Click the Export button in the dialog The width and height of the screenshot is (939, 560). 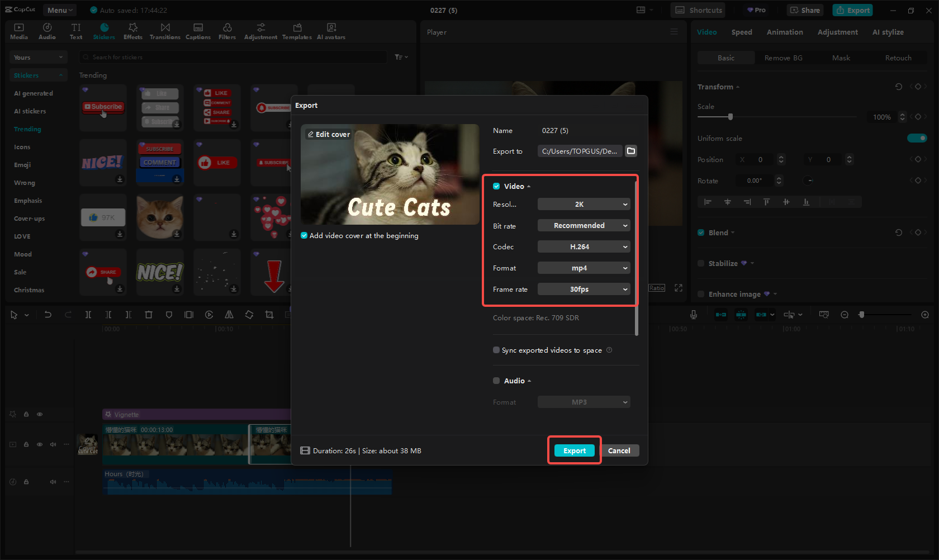point(573,450)
